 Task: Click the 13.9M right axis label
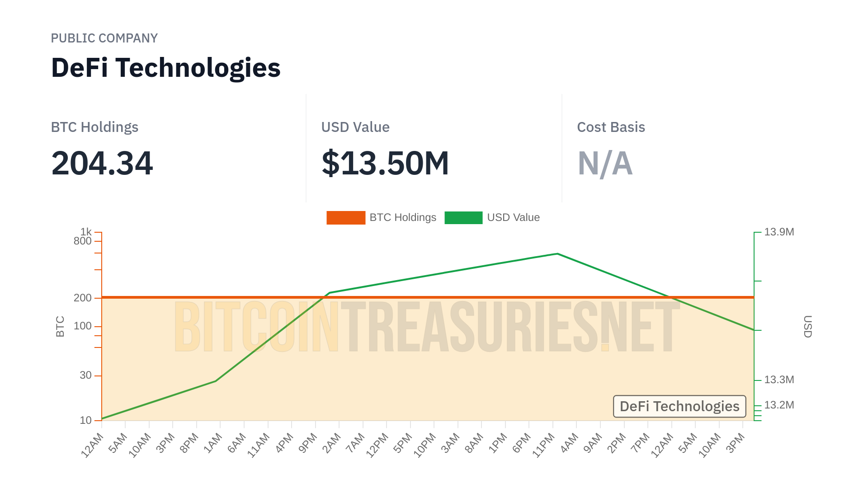point(779,232)
